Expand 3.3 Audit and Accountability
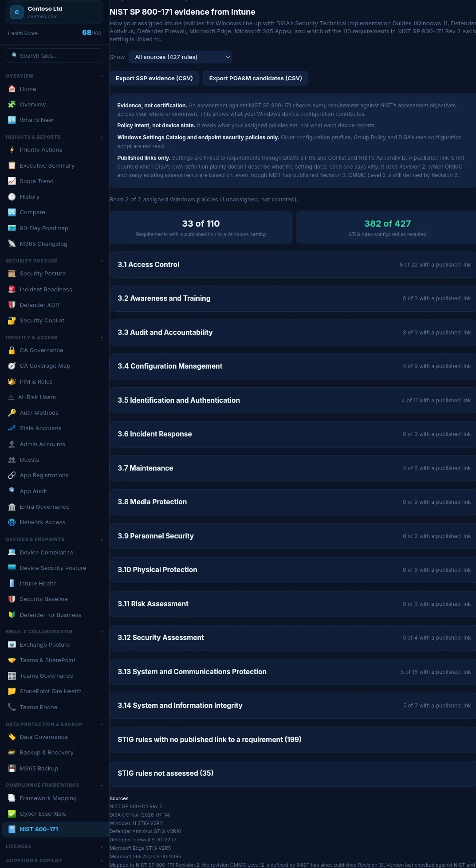 click(x=293, y=333)
